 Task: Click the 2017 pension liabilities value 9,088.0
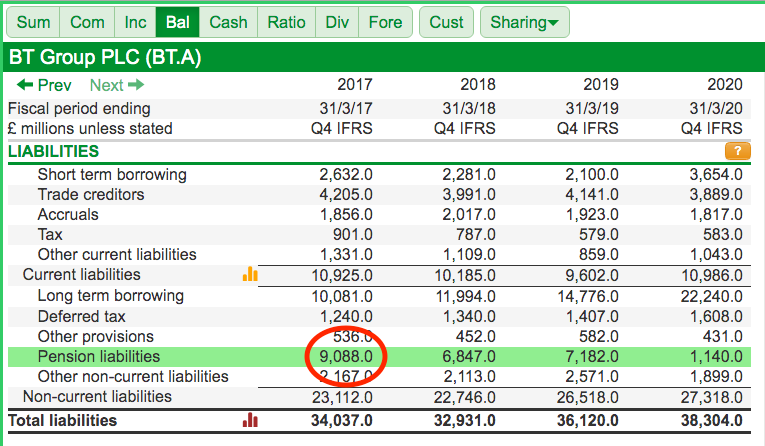click(346, 357)
